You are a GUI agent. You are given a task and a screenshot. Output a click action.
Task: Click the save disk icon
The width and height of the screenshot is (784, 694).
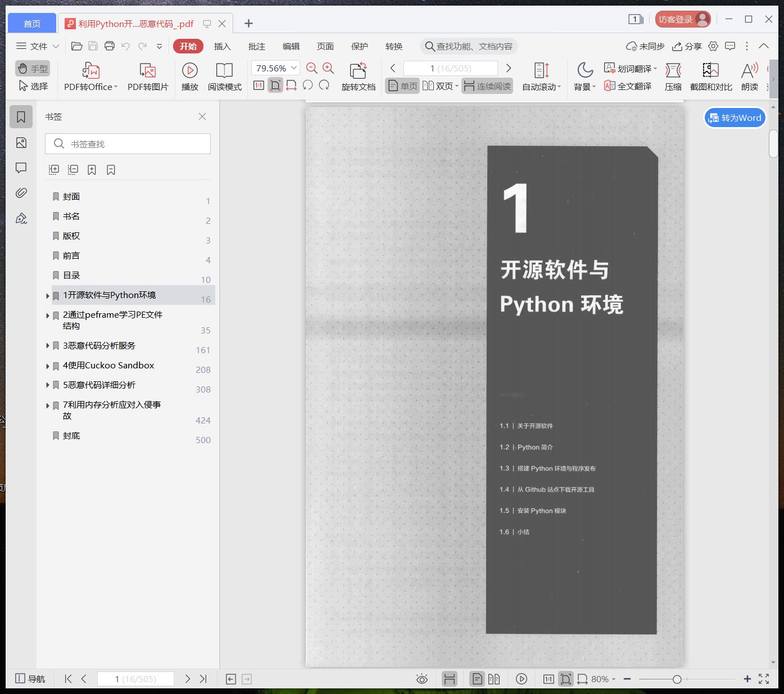click(x=93, y=46)
